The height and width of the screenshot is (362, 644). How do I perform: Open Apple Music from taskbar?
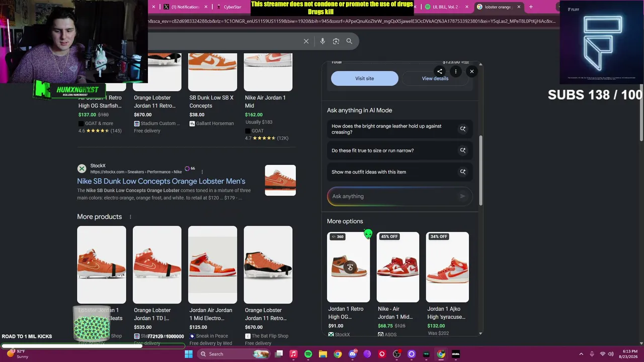point(293,354)
